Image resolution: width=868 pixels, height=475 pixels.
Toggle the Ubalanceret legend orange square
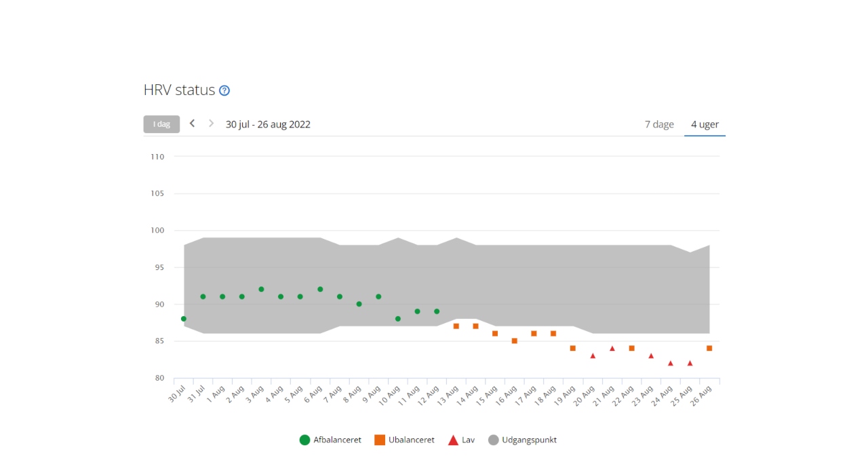pos(380,440)
